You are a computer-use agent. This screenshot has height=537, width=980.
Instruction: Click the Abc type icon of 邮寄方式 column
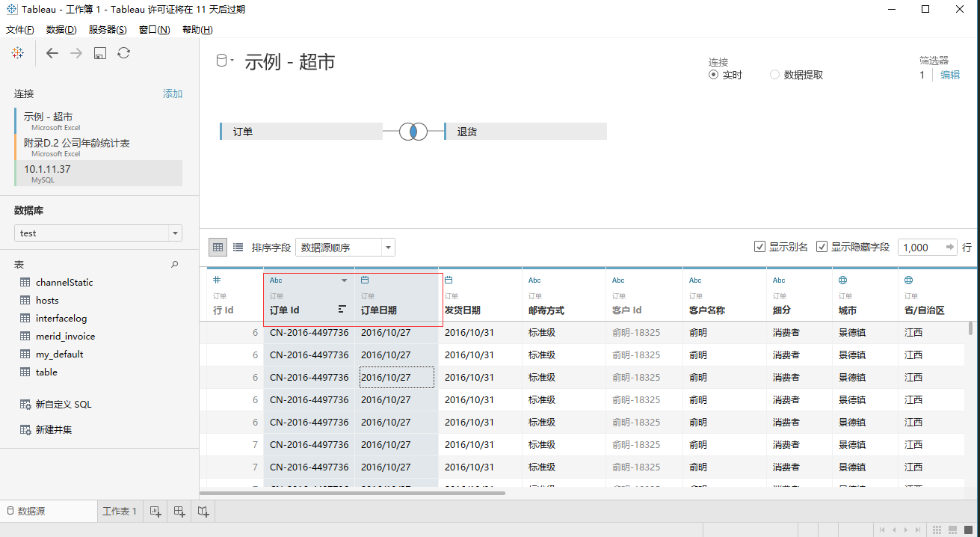point(534,280)
